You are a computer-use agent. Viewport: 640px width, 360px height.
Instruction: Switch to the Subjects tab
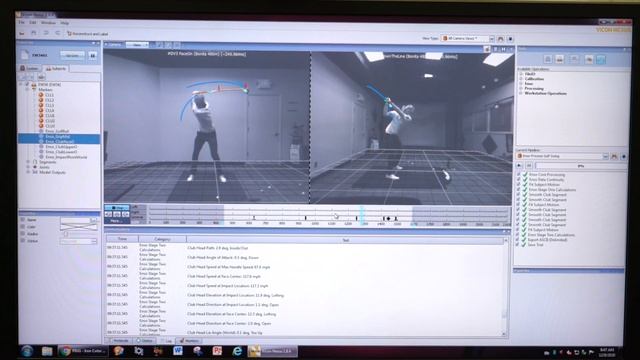coord(56,69)
